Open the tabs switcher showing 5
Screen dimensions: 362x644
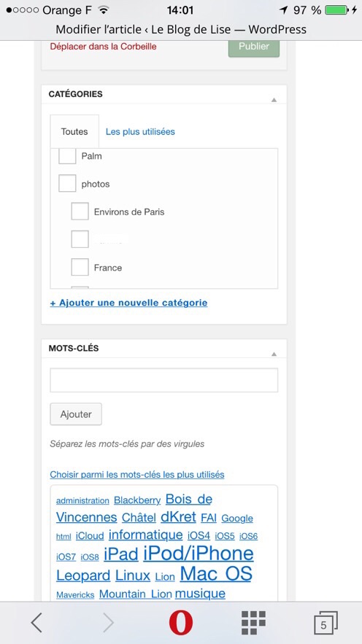[x=326, y=623]
